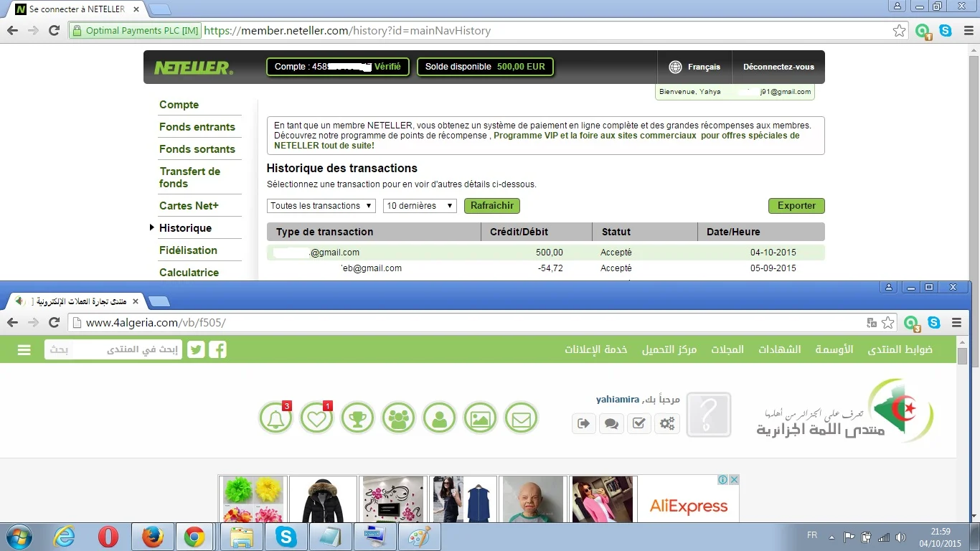Open the forum settings gears icon
Viewport: 980px width, 551px height.
pyautogui.click(x=667, y=423)
